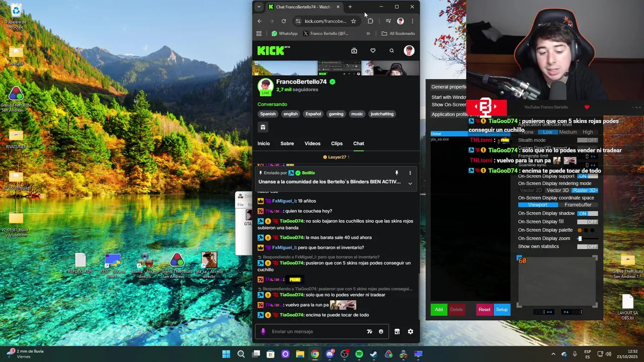Open the pinned message three-dot options
The image size is (644, 362).
(x=410, y=173)
